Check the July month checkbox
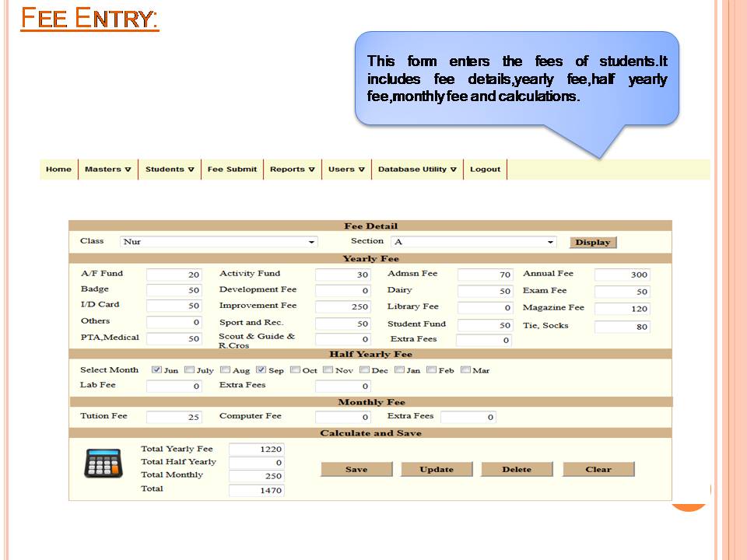Screen dimensions: 747x560 189,370
